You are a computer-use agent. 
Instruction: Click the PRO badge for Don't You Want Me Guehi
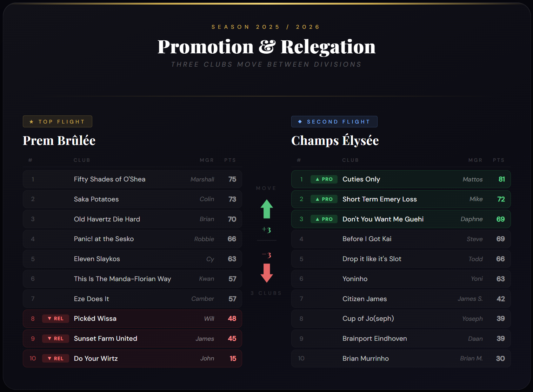324,219
